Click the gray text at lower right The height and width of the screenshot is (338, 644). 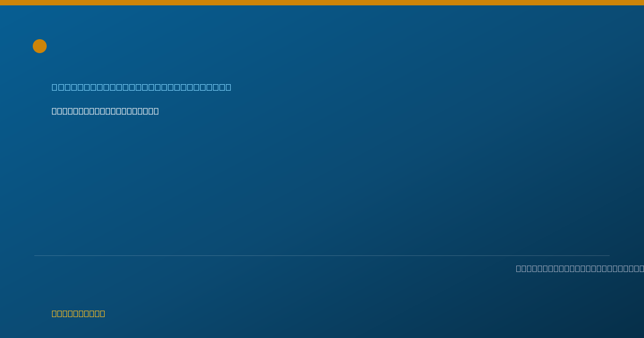(580, 268)
